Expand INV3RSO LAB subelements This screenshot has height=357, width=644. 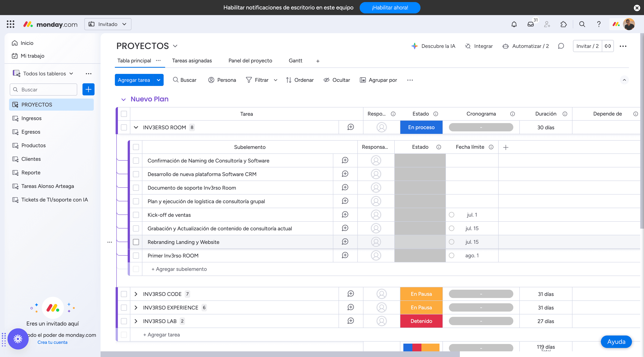pyautogui.click(x=136, y=321)
